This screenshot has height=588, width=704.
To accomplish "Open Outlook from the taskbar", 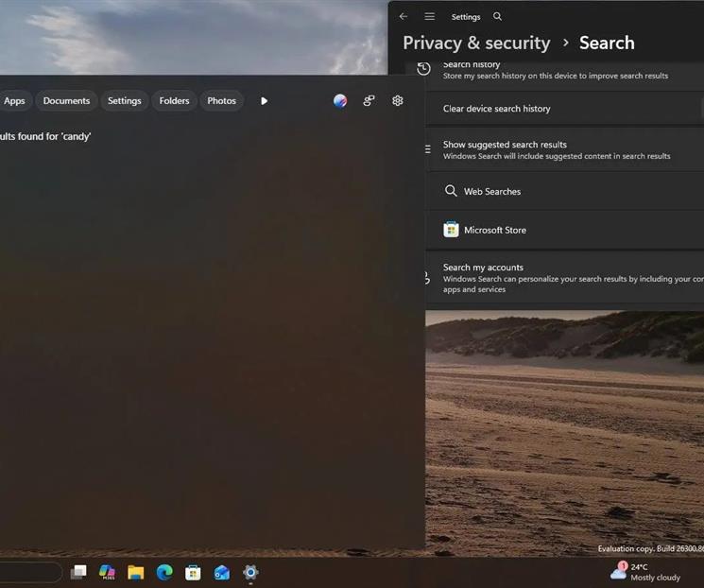I will pyautogui.click(x=222, y=572).
